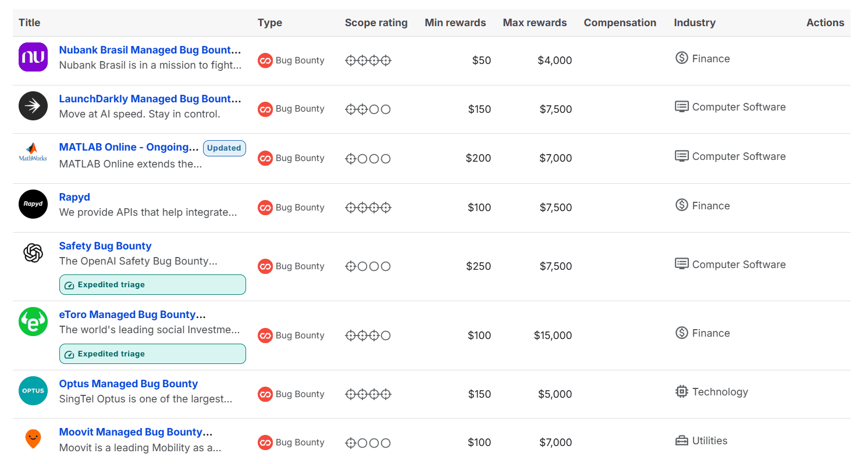
Task: Click the Finance dollar icon in Rapyd row
Action: tap(682, 205)
